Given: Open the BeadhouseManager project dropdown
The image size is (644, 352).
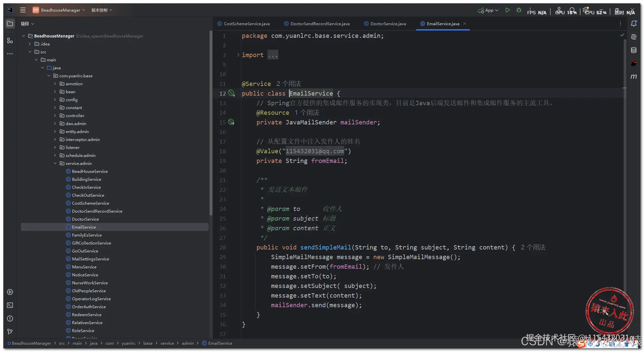Looking at the screenshot, I should [59, 10].
